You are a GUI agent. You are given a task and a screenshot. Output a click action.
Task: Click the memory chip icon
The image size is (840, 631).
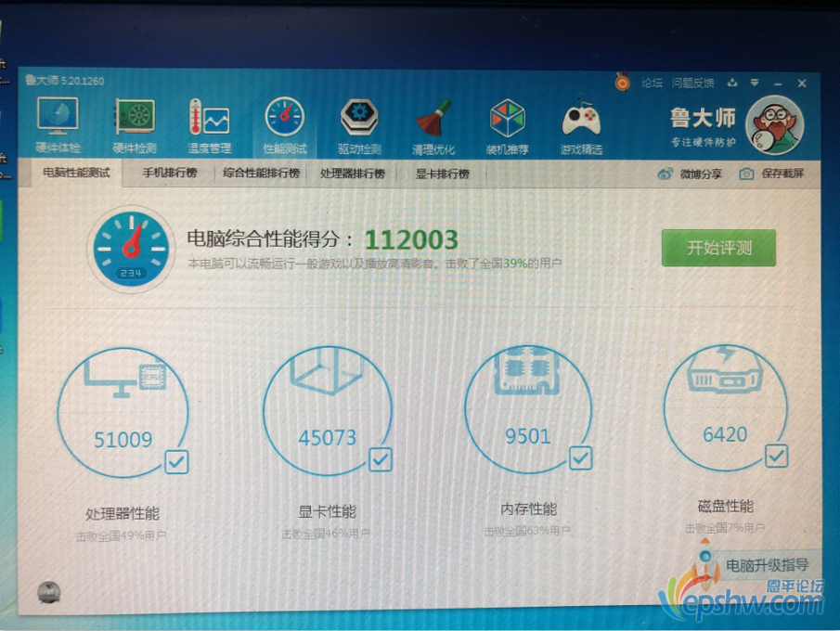526,370
